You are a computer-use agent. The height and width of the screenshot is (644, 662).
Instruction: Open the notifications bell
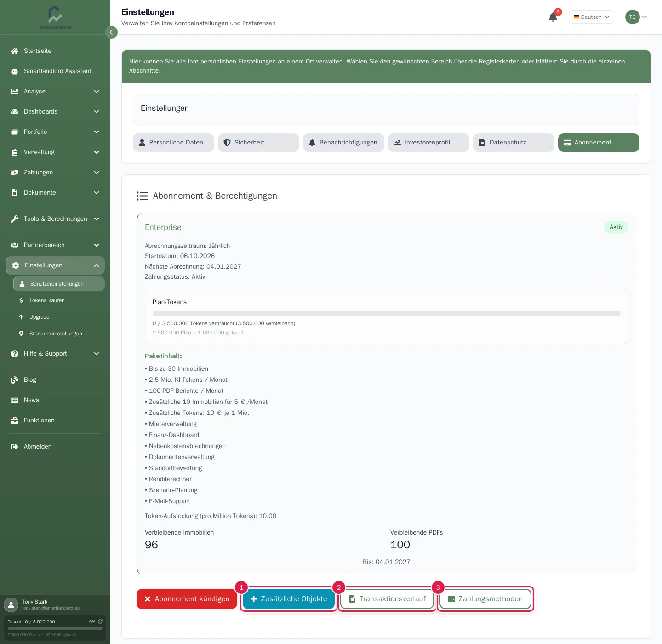553,17
